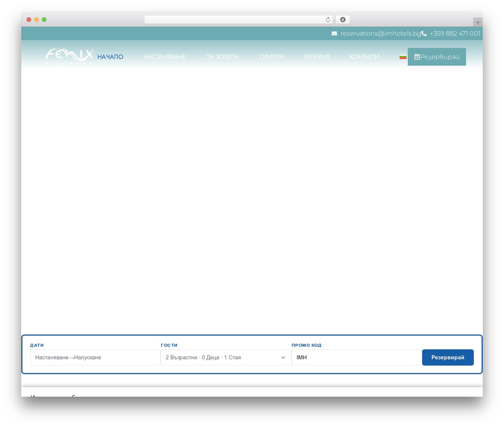
Task: Open the ГАЛЕРИЯ menu item
Action: [x=317, y=57]
